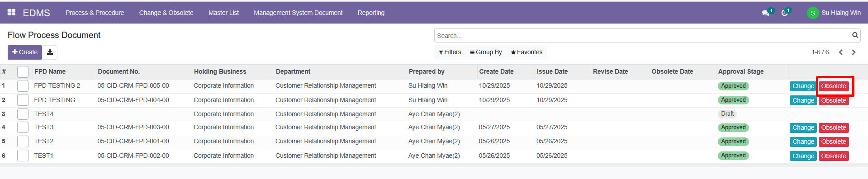Go to next page arrow
This screenshot has height=179, width=868.
point(854,52)
